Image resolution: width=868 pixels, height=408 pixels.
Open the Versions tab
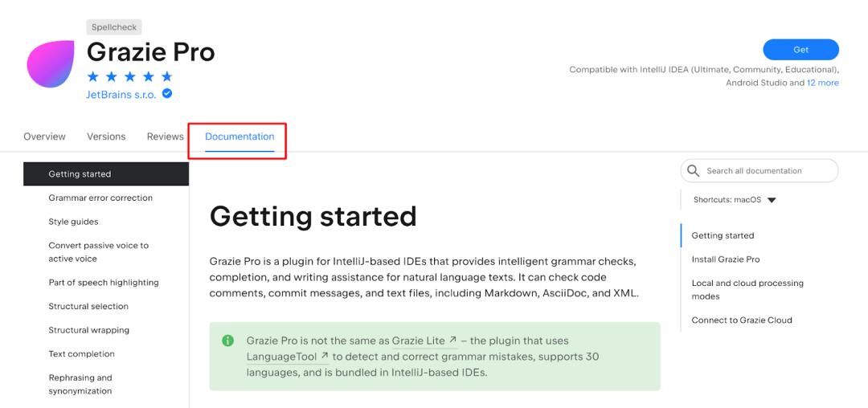106,137
